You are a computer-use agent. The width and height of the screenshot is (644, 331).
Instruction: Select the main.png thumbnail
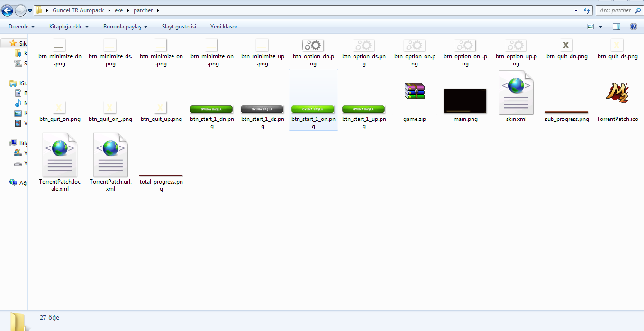point(465,101)
